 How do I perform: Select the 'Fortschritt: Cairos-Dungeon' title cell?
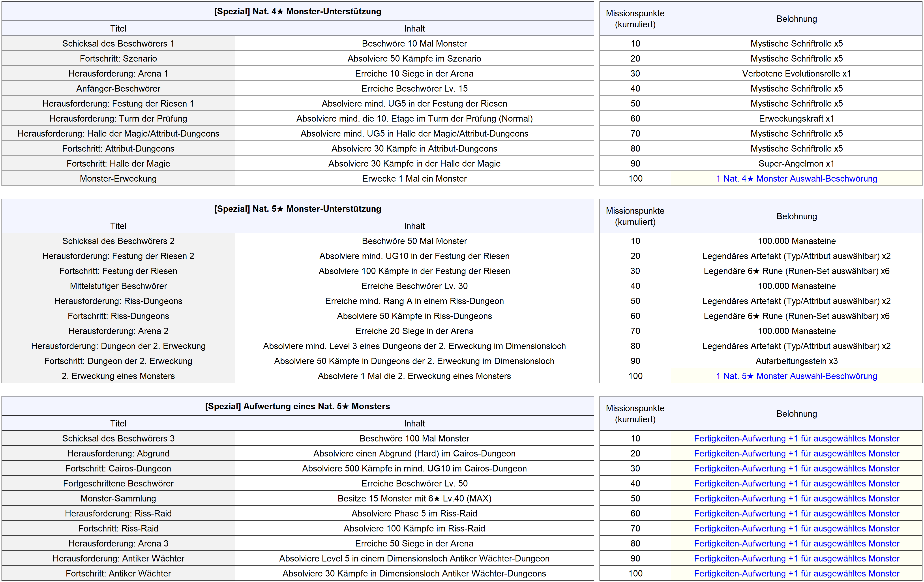click(118, 468)
